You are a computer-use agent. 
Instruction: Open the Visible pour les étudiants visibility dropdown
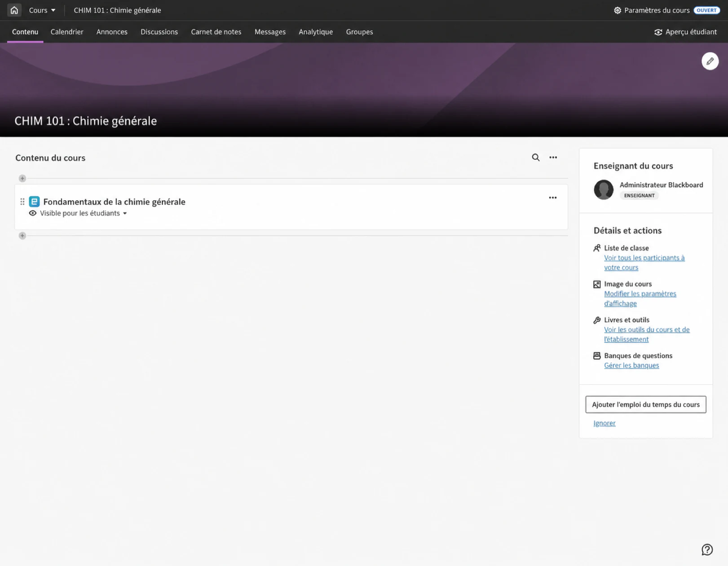(78, 213)
